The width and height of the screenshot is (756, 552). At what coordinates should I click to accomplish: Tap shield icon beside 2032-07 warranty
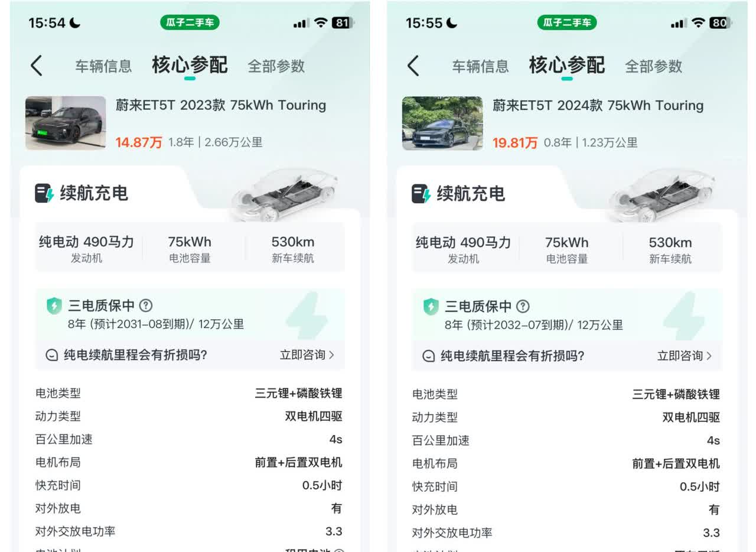[431, 306]
